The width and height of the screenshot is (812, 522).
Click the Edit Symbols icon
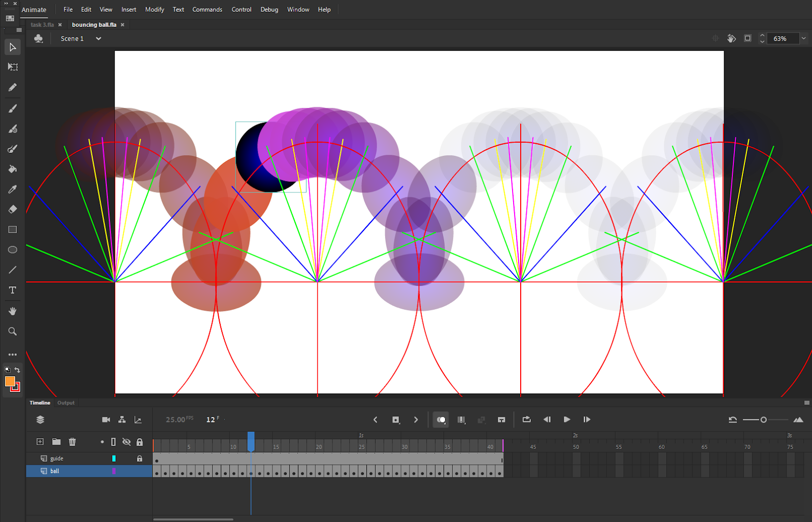[x=39, y=39]
